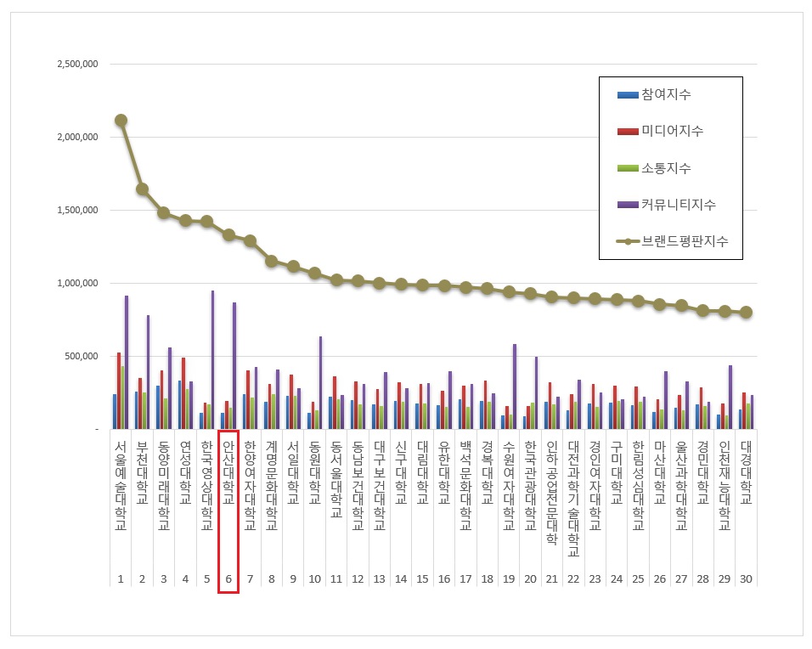
Task: Click the 1,500,000 axis label
Action: pos(77,210)
